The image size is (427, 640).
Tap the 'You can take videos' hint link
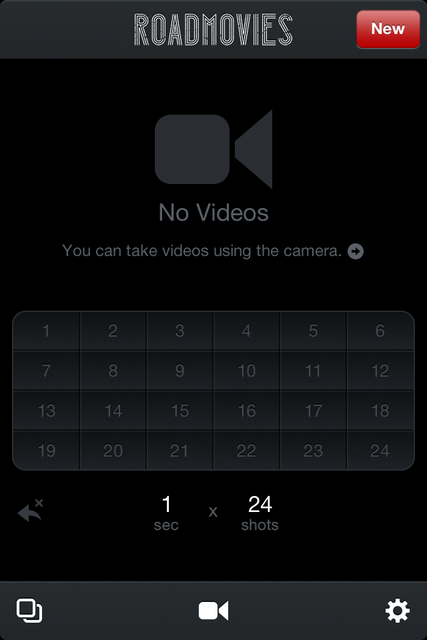tap(202, 251)
